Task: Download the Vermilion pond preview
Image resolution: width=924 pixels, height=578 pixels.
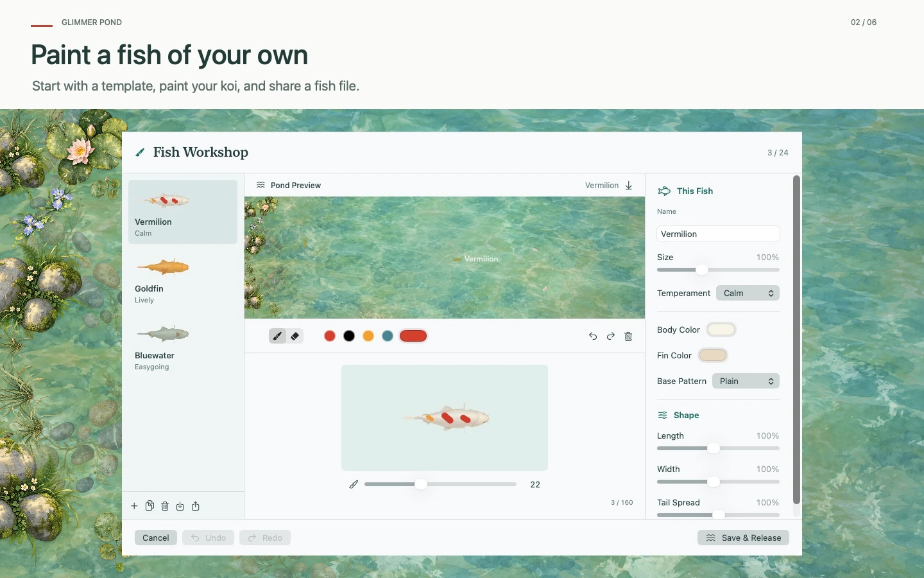Action: [629, 186]
